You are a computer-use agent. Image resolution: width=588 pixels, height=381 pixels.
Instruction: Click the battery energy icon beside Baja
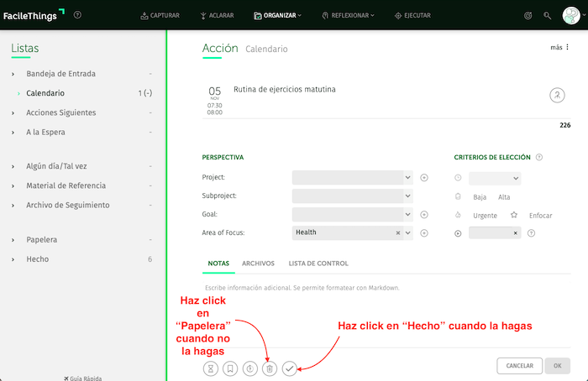point(458,196)
